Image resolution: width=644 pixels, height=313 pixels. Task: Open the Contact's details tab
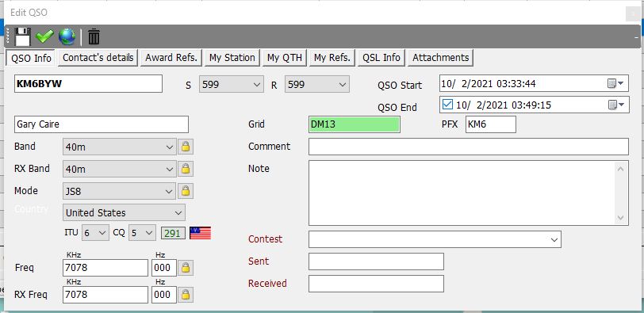coord(98,57)
